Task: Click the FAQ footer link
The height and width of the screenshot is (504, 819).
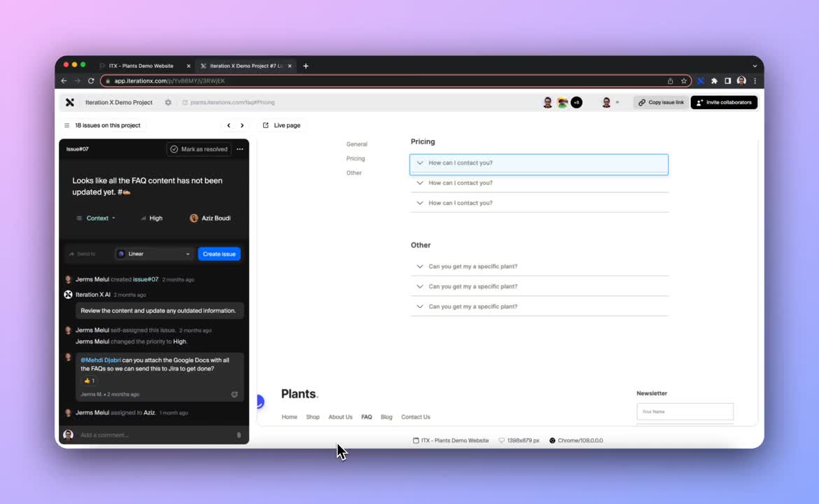Action: 367,416
